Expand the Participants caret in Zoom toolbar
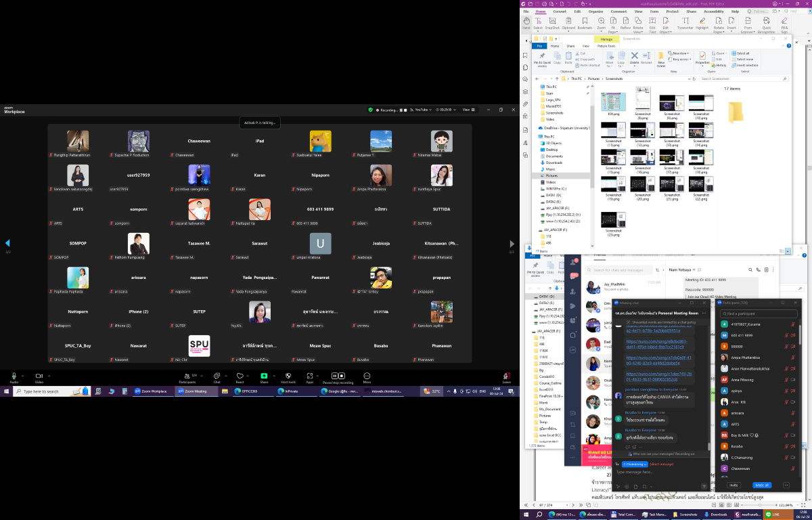The image size is (812, 520). pyautogui.click(x=202, y=374)
